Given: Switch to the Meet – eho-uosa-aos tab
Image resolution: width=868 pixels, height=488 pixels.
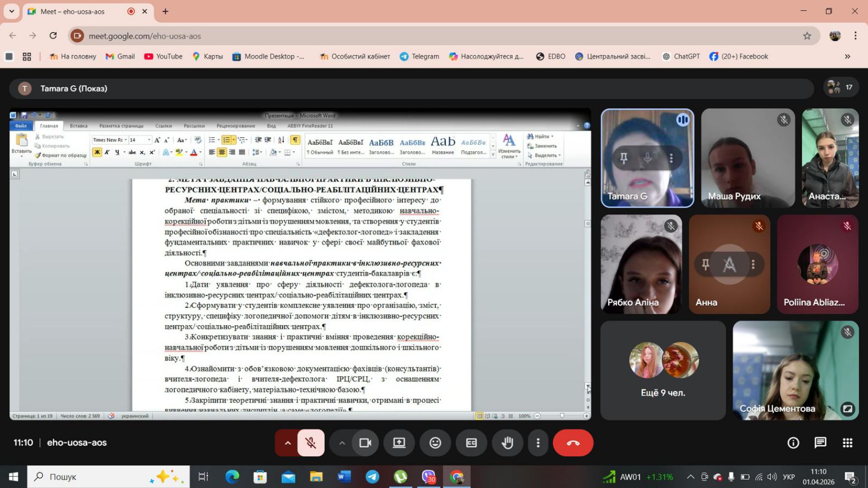Looking at the screenshot, I should pos(73,11).
